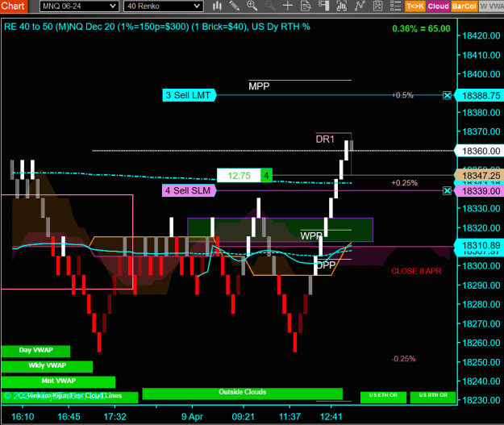Click the 18360.00 current price marker

click(x=481, y=151)
